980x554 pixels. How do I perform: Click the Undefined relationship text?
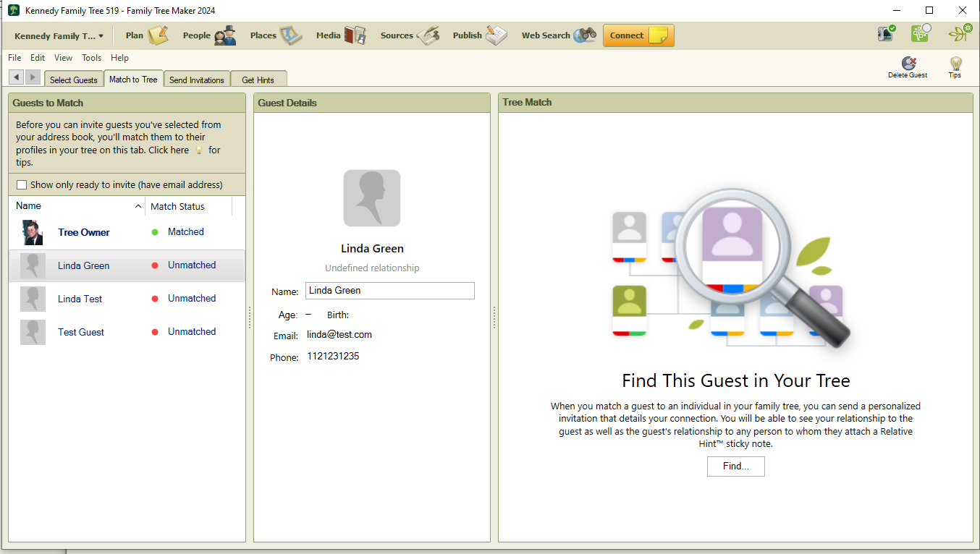[x=372, y=268]
